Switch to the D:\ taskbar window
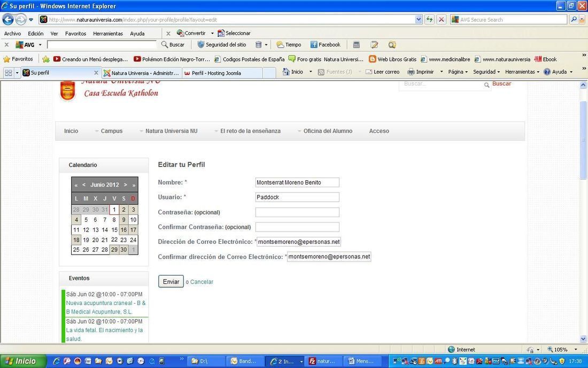The image size is (588, 368). (206, 361)
